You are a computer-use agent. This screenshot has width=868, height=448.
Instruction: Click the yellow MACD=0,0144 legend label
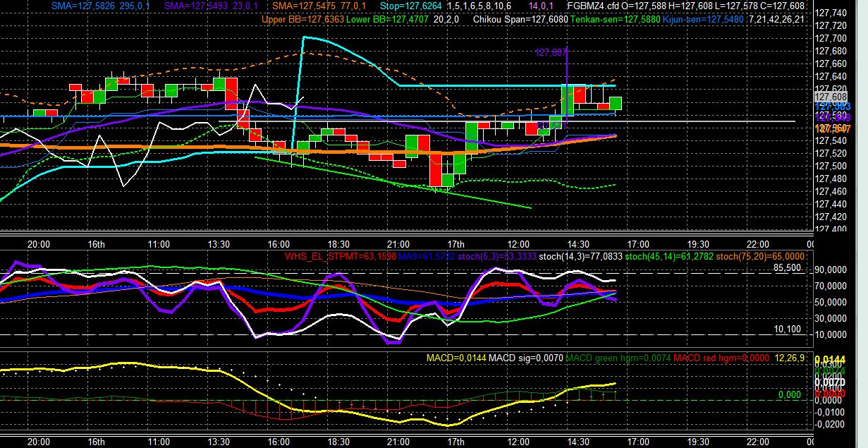point(456,358)
